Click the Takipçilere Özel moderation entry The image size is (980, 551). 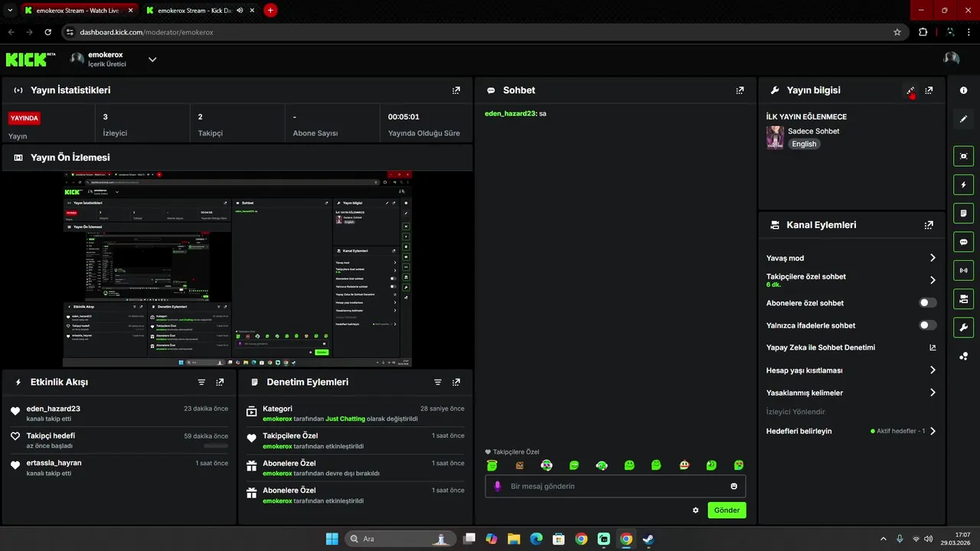click(355, 440)
